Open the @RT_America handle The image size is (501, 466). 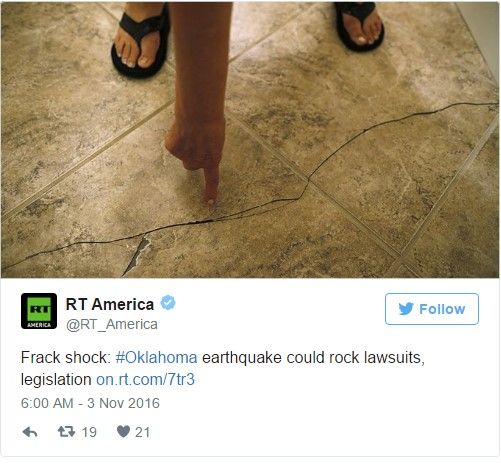(x=112, y=324)
